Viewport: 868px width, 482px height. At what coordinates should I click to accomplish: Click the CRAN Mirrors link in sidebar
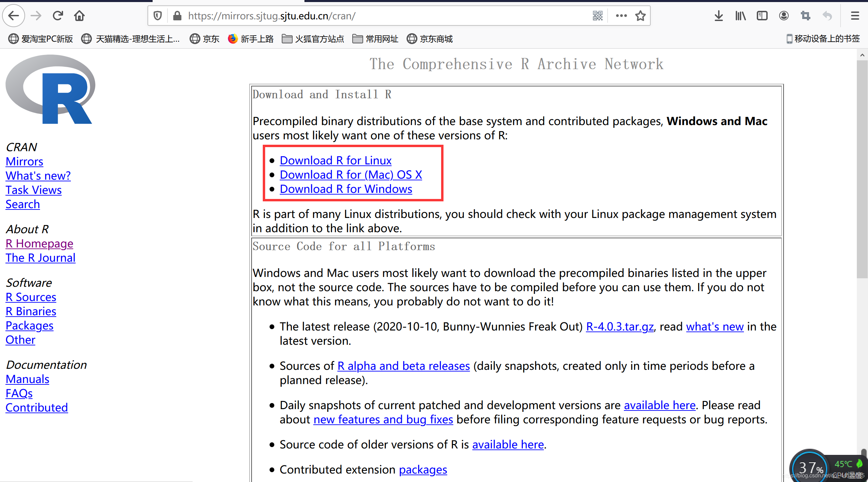tap(24, 161)
